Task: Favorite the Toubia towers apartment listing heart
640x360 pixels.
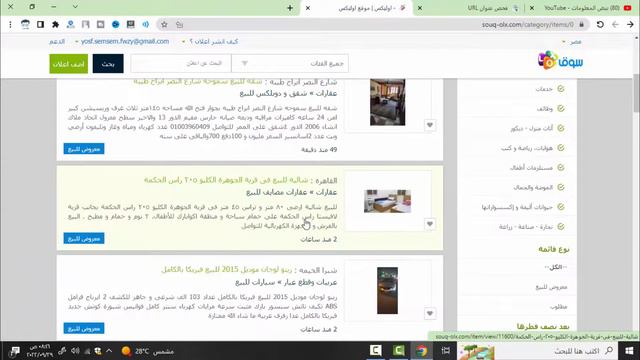Action: (x=430, y=125)
